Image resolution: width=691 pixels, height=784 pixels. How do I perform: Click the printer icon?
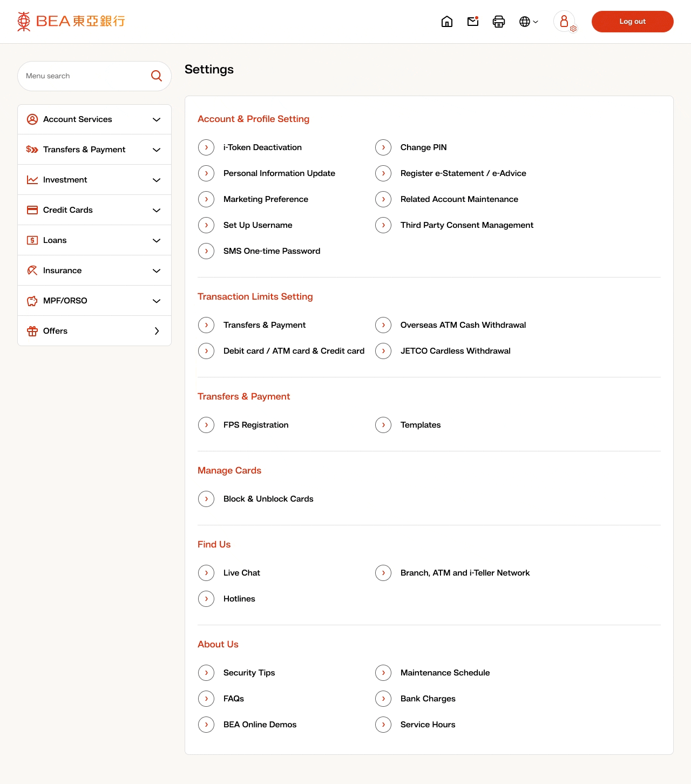click(x=499, y=22)
